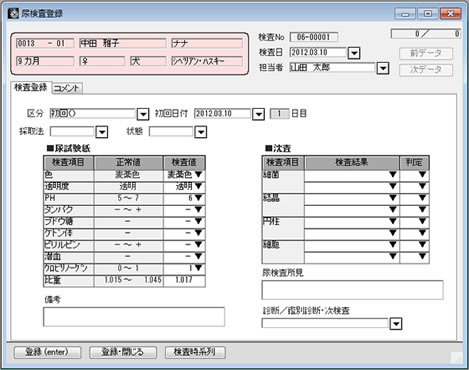Click the breed field シベリアン・ハスキー
Image resolution: width=469 pixels, height=370 pixels.
(207, 61)
